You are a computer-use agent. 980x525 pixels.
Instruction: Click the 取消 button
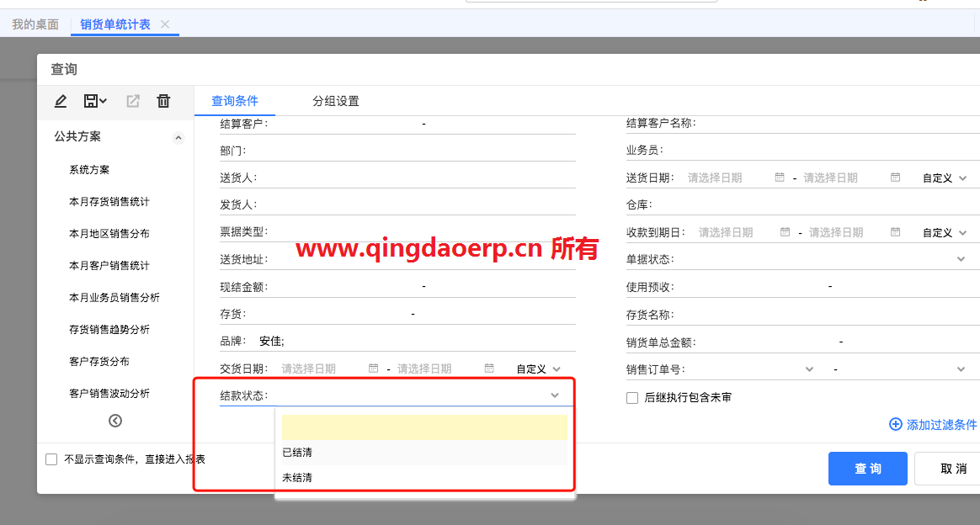tap(953, 469)
